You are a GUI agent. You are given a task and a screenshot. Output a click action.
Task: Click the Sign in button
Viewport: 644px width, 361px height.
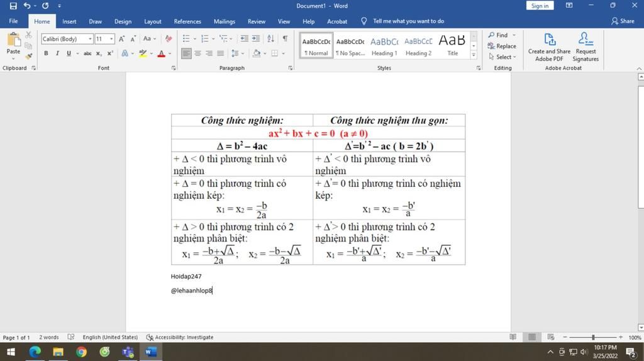coord(540,6)
